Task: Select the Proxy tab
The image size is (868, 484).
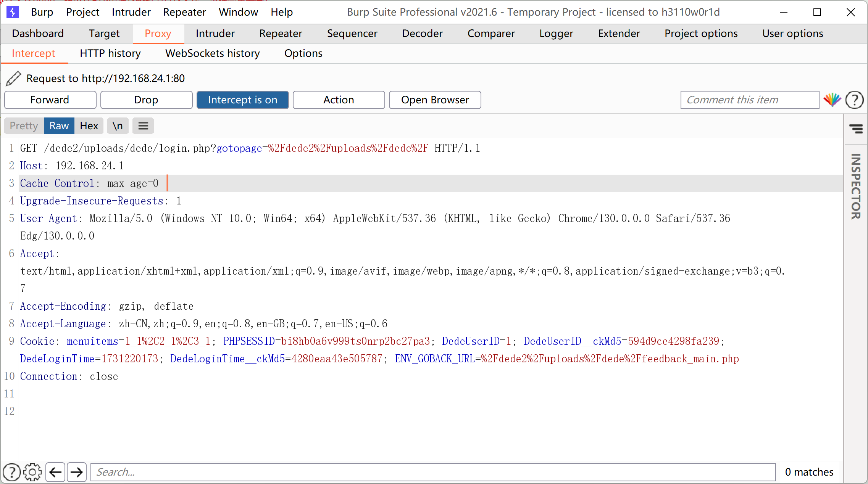Action: pyautogui.click(x=158, y=34)
